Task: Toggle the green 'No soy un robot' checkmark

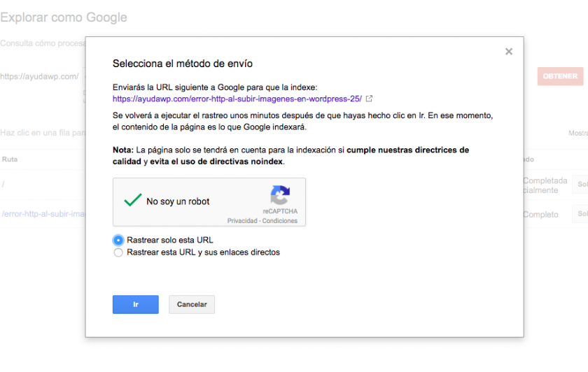Action: (x=133, y=201)
